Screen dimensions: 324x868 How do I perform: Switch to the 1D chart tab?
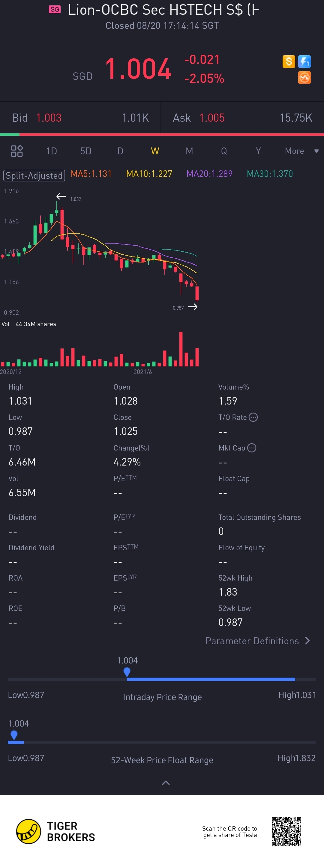point(52,151)
